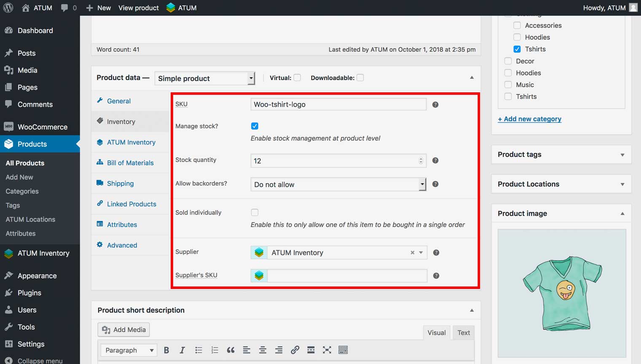Insert a blockquote using the quote icon
The image size is (641, 364).
(x=231, y=350)
